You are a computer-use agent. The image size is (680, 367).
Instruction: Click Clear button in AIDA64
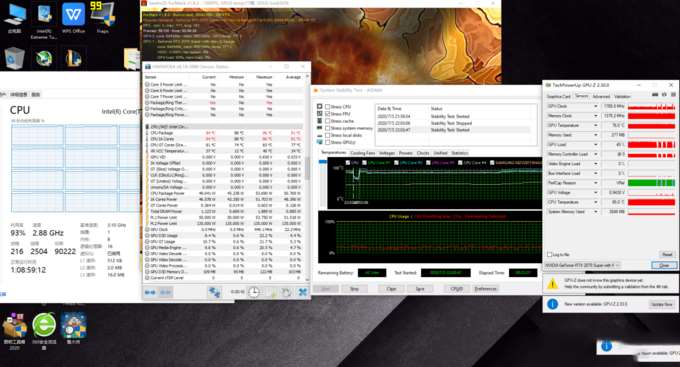pos(391,288)
